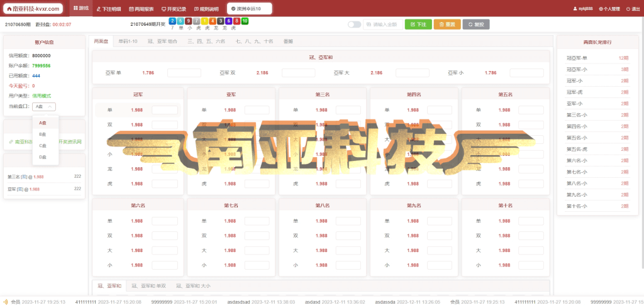The image size is (644, 308).
Task: Click the purple number 6 ball
Action: pos(229,21)
